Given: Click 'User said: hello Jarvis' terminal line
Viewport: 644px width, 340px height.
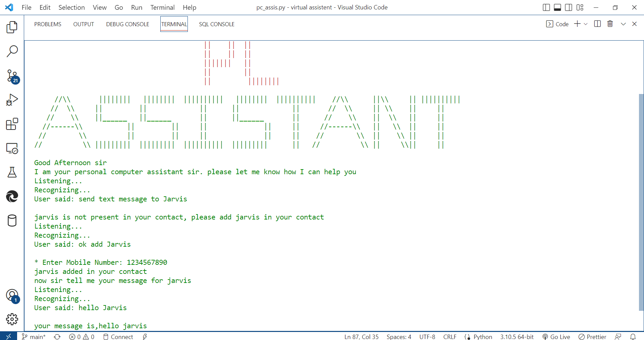Looking at the screenshot, I should point(80,308).
